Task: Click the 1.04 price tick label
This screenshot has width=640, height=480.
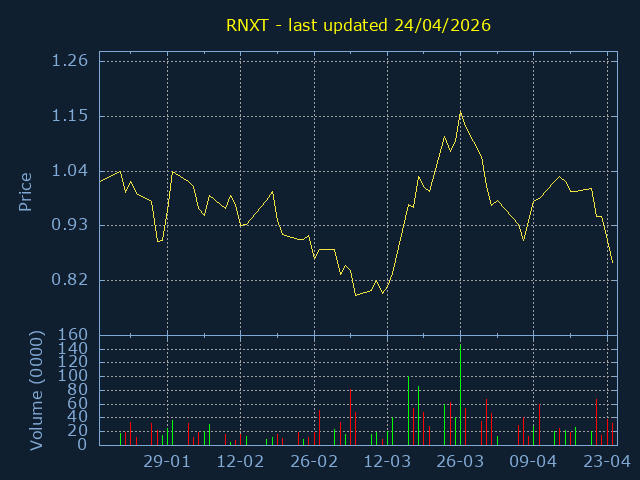Action: pos(69,171)
